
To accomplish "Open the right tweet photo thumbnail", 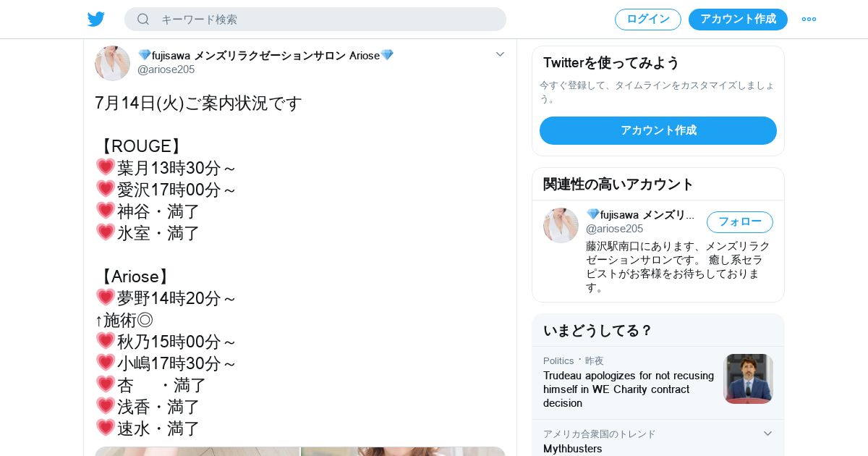I will click(x=403, y=451).
